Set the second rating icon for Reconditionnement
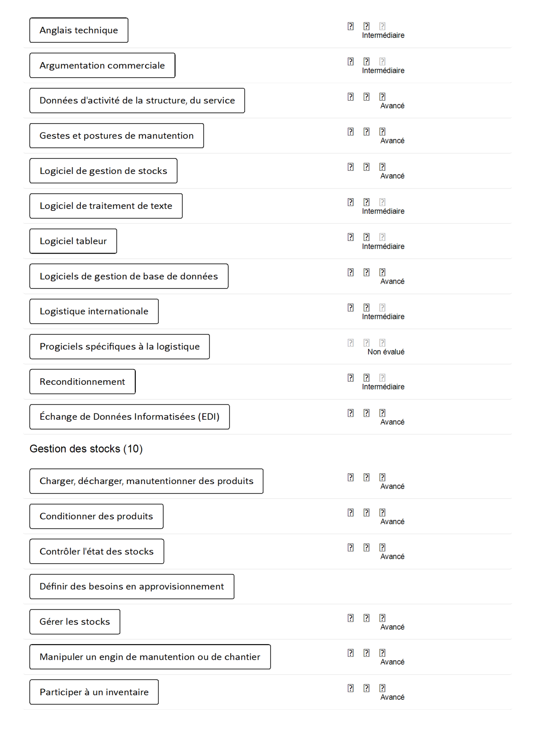Screen dimensions: 534x756 point(366,378)
